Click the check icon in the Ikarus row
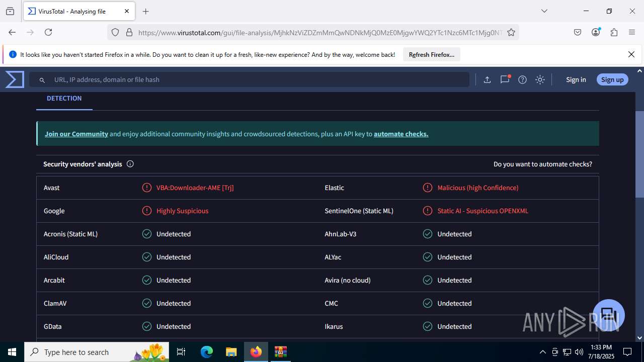 (428, 326)
